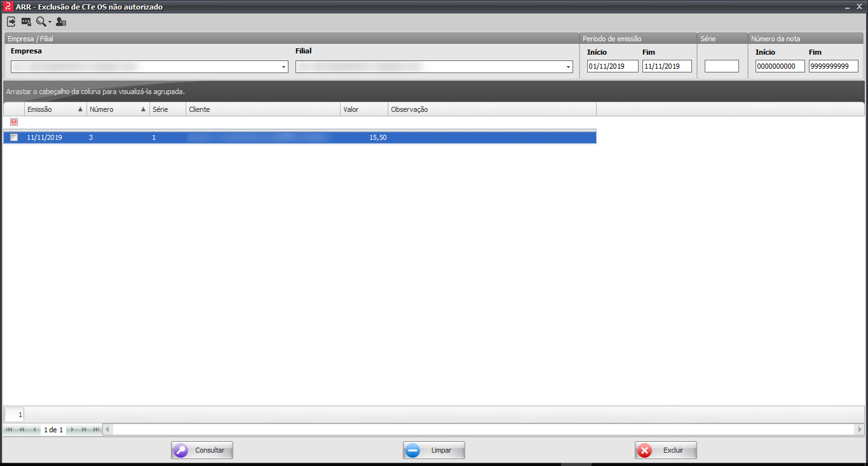Viewport: 868px width, 466px height.
Task: Go to the next record in pager
Action: coord(72,430)
